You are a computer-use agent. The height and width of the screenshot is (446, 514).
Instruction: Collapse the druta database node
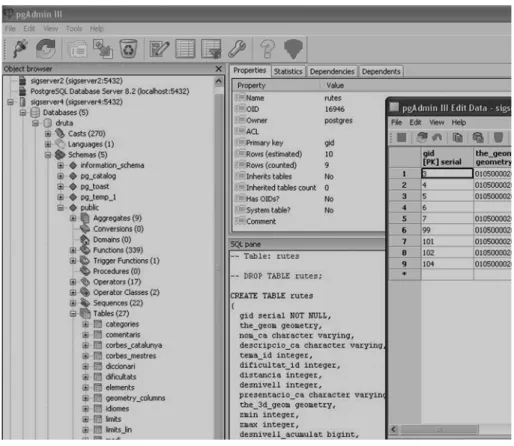tap(35, 123)
